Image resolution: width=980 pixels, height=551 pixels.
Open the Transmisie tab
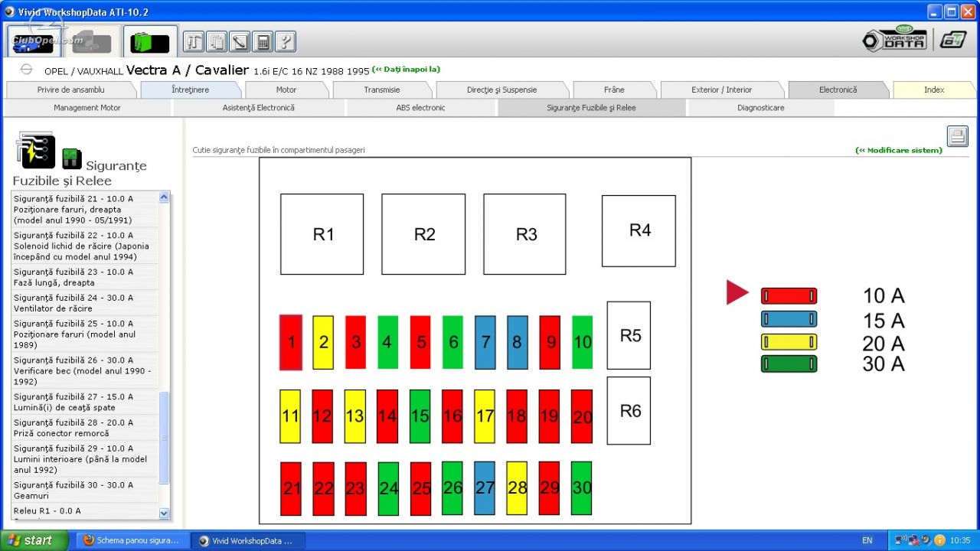(x=381, y=90)
